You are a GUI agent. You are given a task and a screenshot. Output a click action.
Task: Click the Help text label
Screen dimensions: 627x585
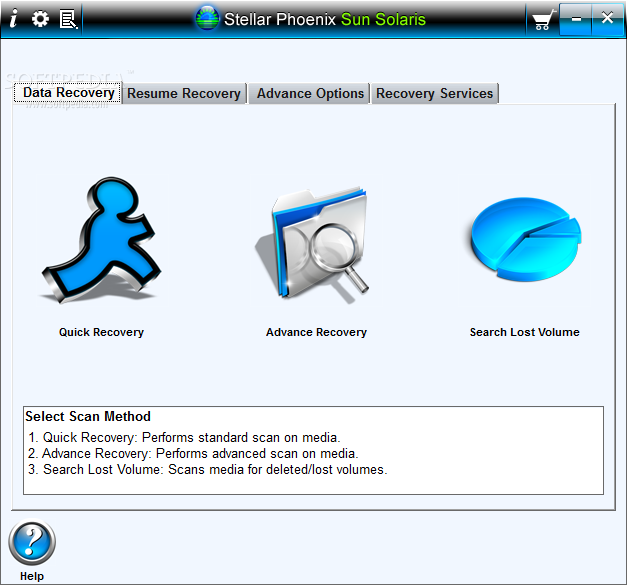tap(32, 576)
